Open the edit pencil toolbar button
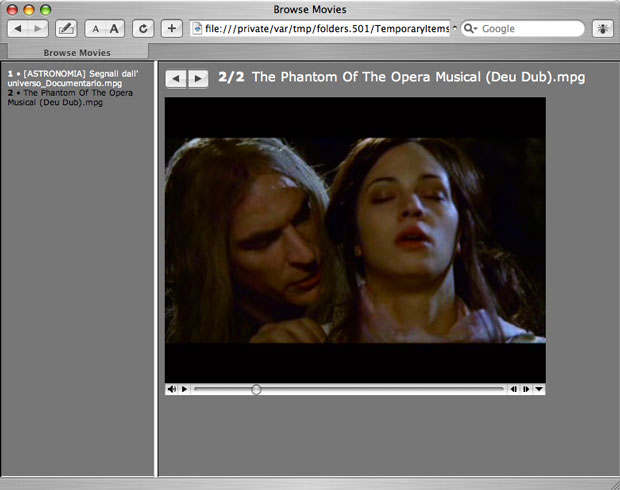The height and width of the screenshot is (490, 620). pyautogui.click(x=66, y=28)
